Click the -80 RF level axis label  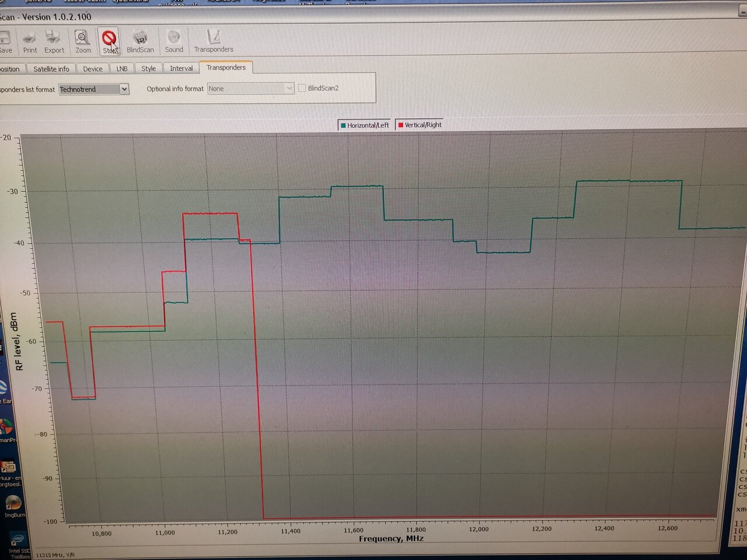click(41, 435)
